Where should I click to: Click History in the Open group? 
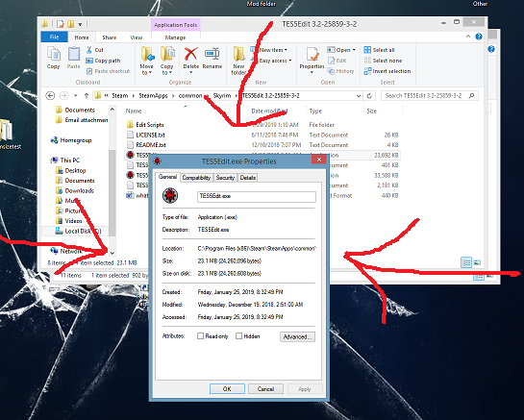340,71
